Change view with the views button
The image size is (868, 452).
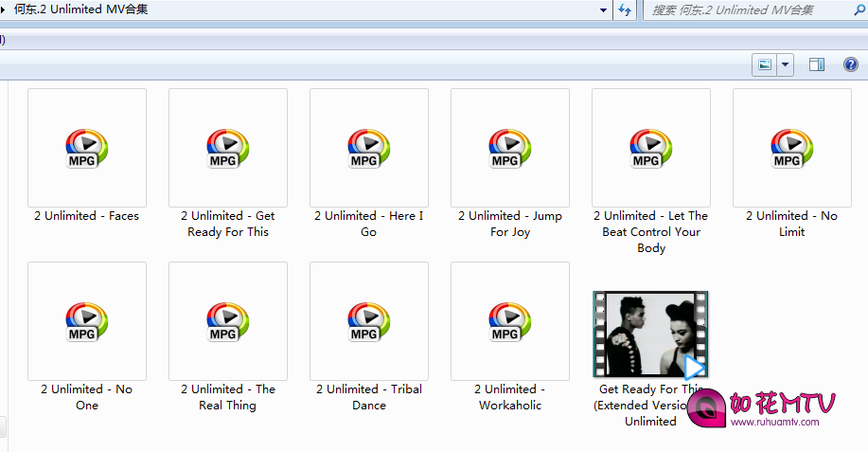click(x=765, y=64)
